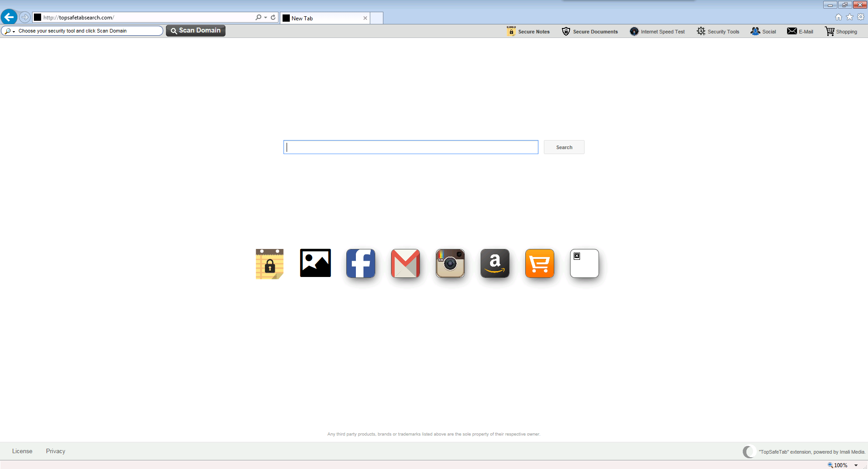Open the Shopping toolbar item
Viewport: 868px width, 469px height.
pyautogui.click(x=841, y=31)
